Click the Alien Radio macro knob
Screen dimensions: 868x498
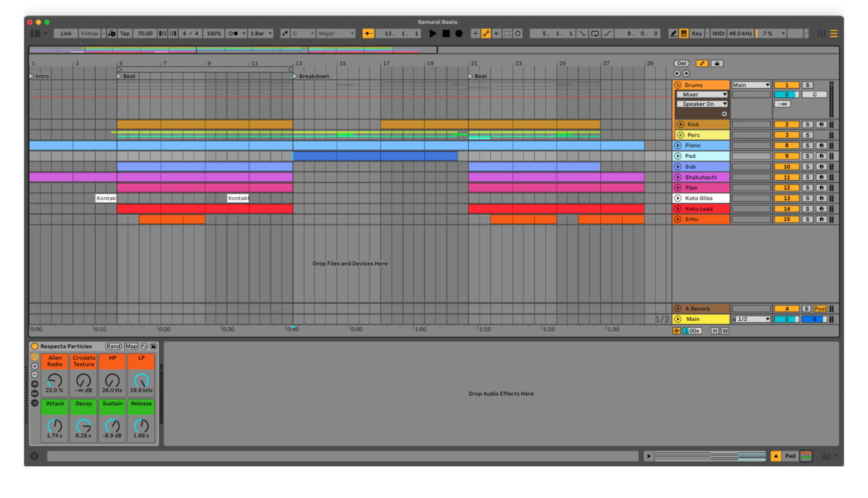click(x=55, y=381)
